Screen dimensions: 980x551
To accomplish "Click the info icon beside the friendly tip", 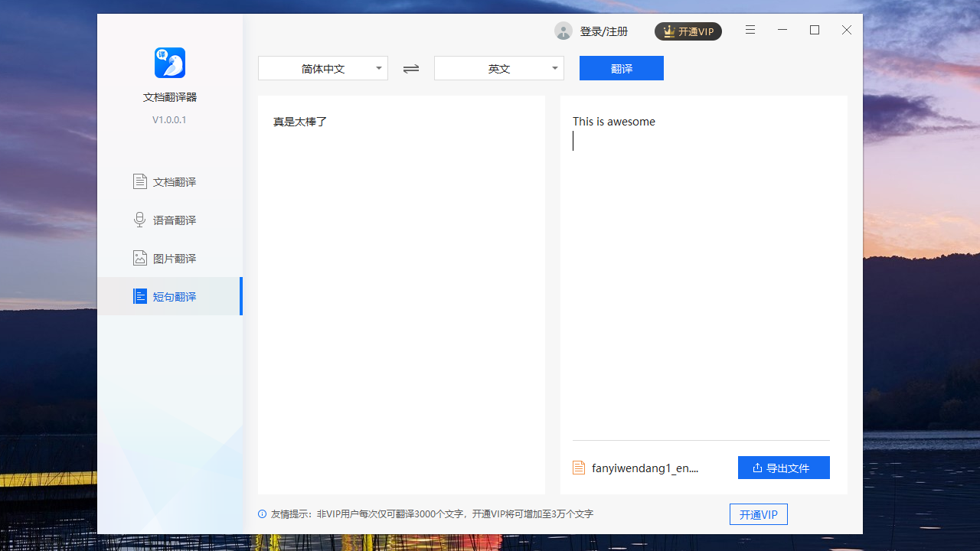I will click(x=261, y=514).
